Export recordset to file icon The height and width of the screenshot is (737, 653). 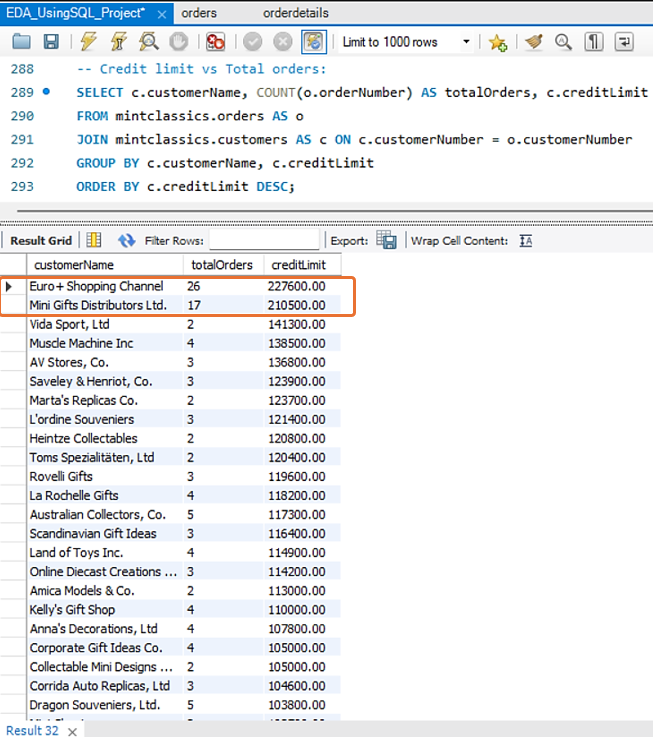386,241
